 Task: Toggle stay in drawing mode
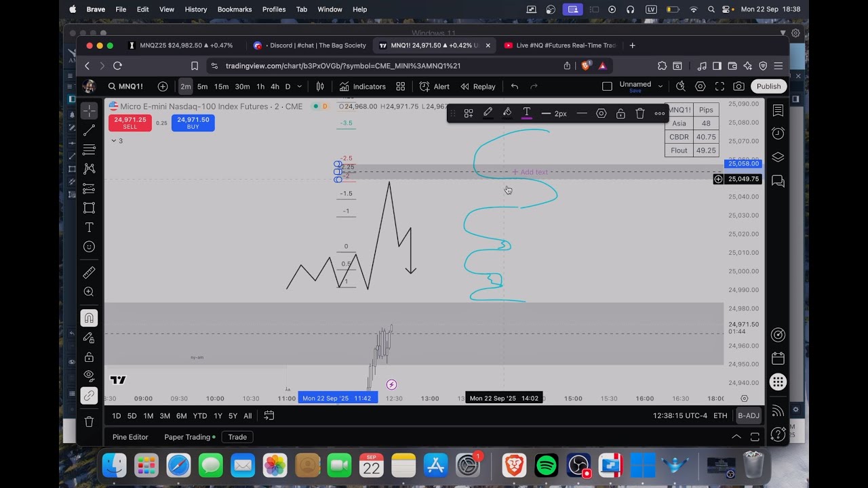89,338
